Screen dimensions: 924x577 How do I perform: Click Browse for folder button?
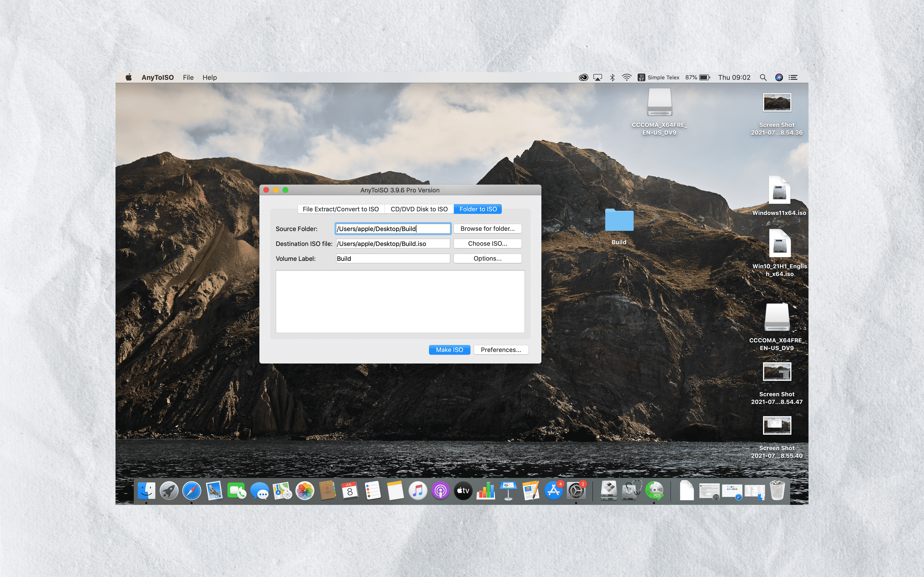tap(487, 228)
